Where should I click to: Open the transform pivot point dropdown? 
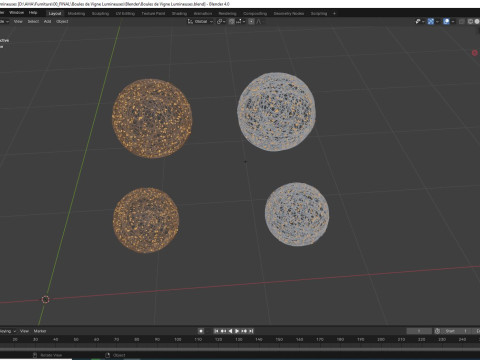[x=221, y=21]
